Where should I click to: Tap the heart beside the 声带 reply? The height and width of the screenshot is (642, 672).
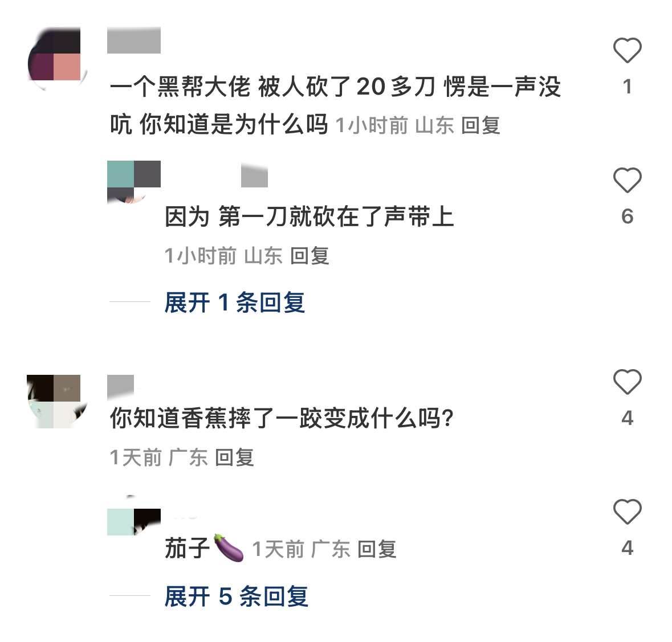pos(627,180)
